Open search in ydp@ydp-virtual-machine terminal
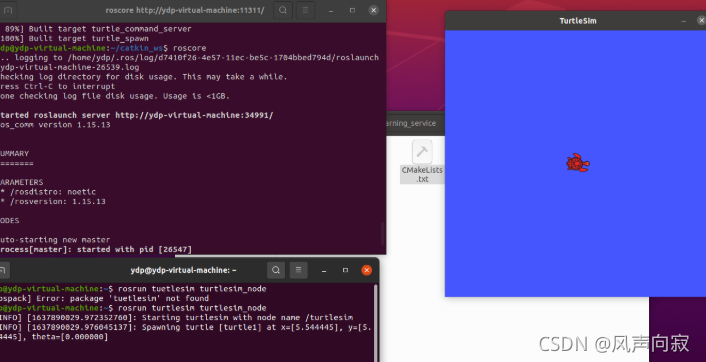The image size is (706, 362). click(x=276, y=270)
